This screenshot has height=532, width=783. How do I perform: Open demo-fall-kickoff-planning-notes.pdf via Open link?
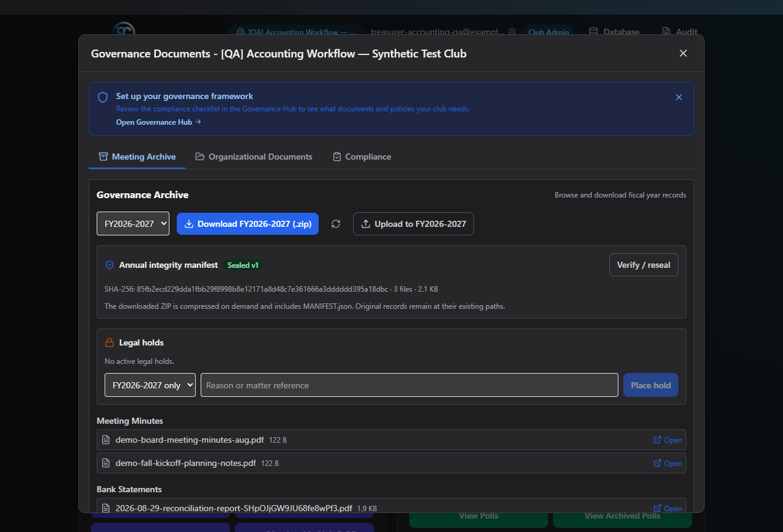pos(668,464)
